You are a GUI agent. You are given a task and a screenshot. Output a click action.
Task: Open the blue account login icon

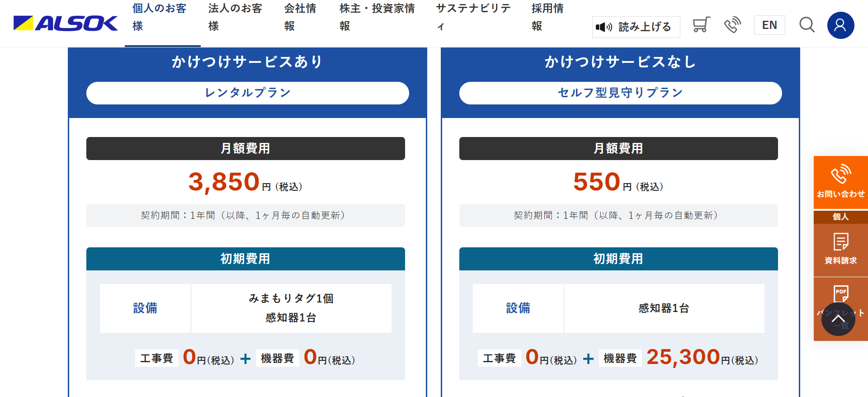point(840,25)
